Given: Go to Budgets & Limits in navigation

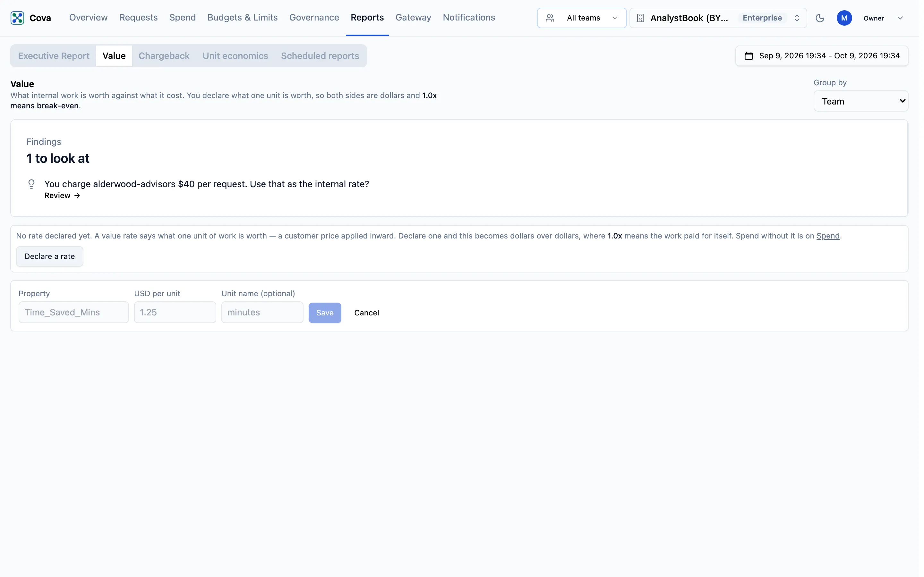Looking at the screenshot, I should 243,18.
